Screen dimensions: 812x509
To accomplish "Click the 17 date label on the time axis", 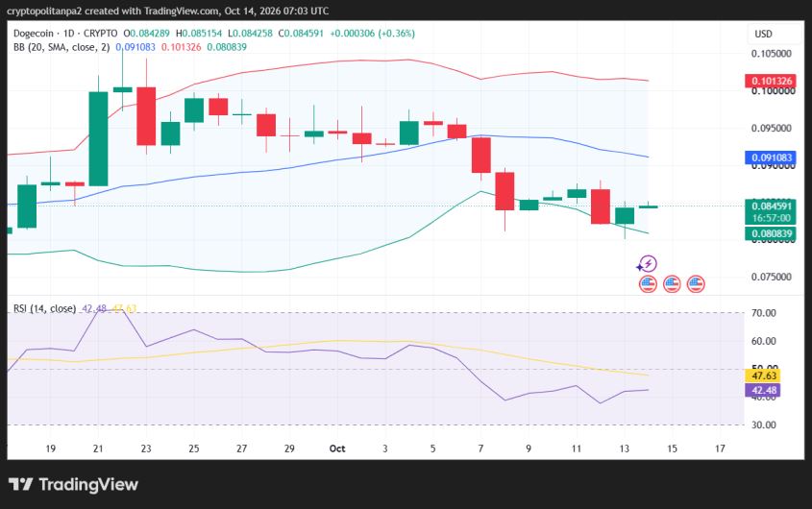I will (720, 448).
